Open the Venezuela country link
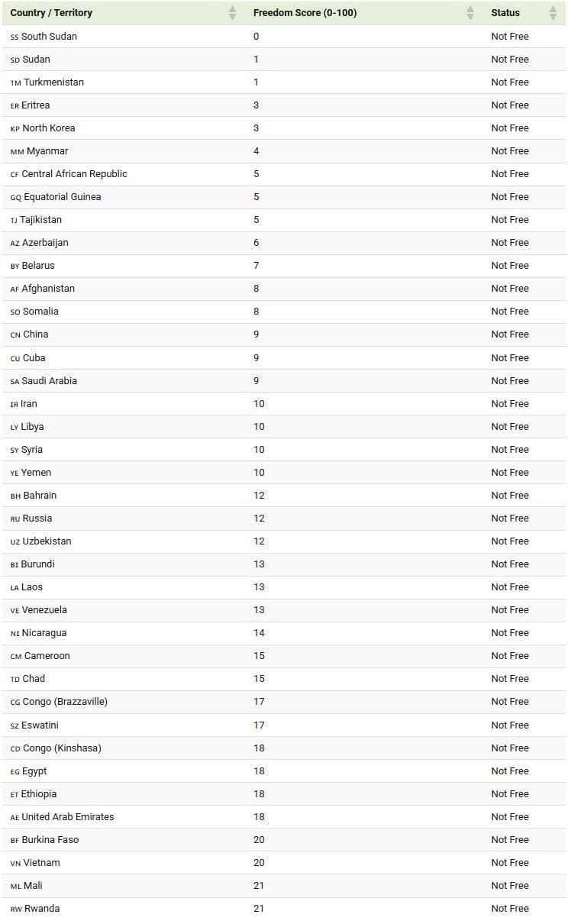 [44, 609]
